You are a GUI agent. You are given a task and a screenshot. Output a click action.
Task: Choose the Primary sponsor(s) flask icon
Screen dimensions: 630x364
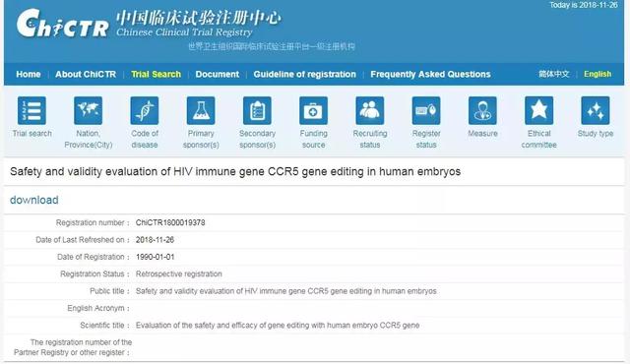[201, 110]
